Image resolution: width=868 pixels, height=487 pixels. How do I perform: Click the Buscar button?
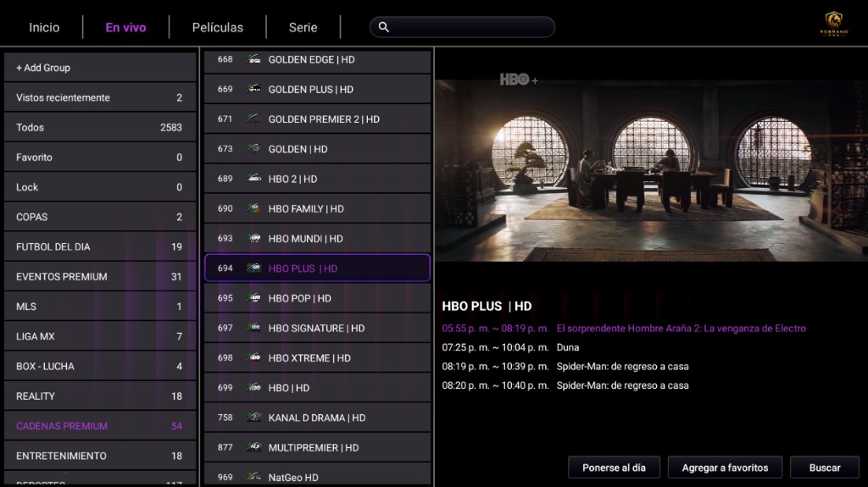825,468
